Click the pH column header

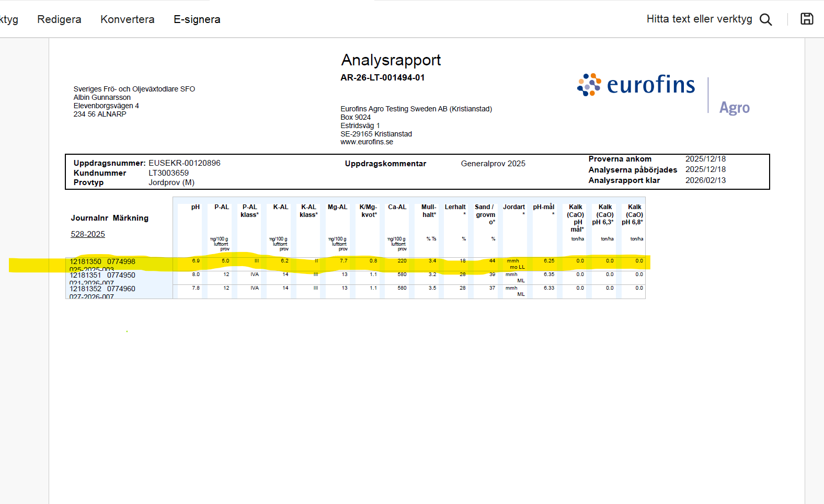[x=195, y=207]
